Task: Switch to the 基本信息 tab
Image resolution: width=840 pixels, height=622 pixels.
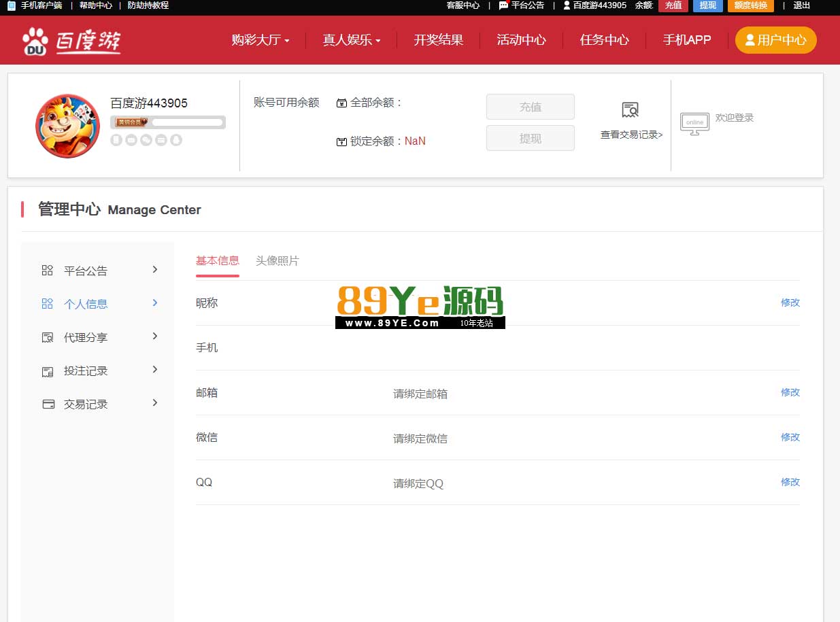Action: (x=218, y=260)
